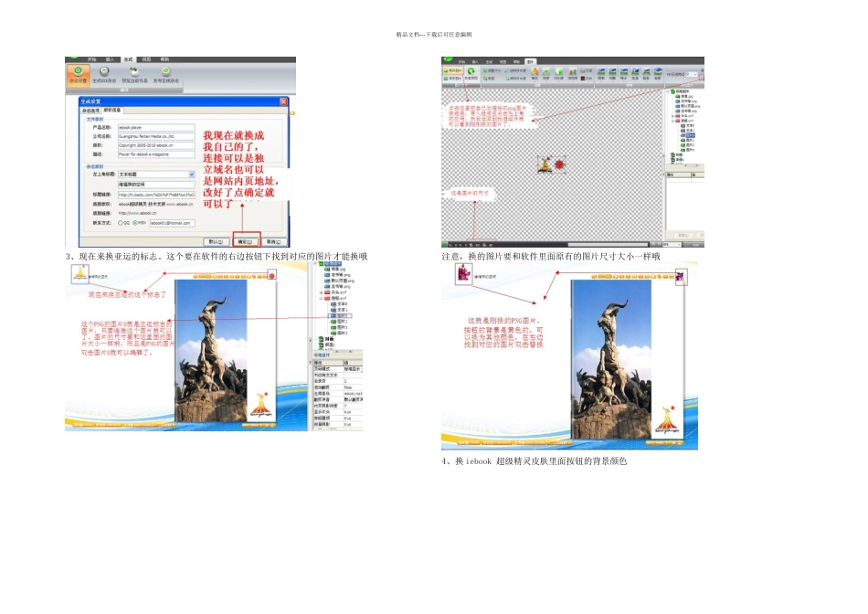This screenshot has width=868, height=614.
Task: Collapse the 标准组件 root node in image editor tree
Action: click(x=669, y=91)
